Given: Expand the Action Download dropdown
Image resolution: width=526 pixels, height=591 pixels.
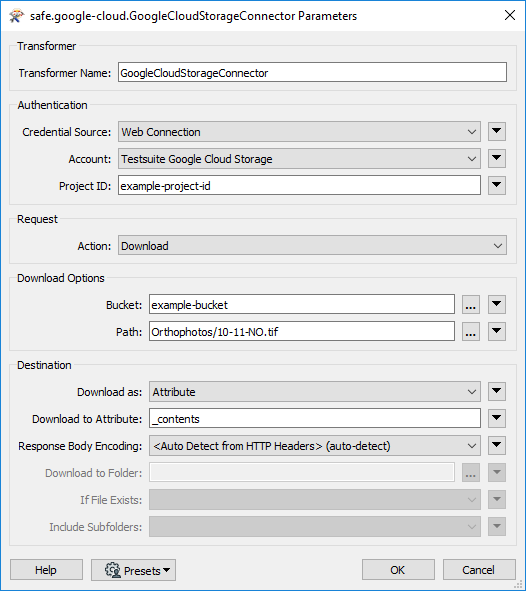Looking at the screenshot, I should (x=312, y=246).
